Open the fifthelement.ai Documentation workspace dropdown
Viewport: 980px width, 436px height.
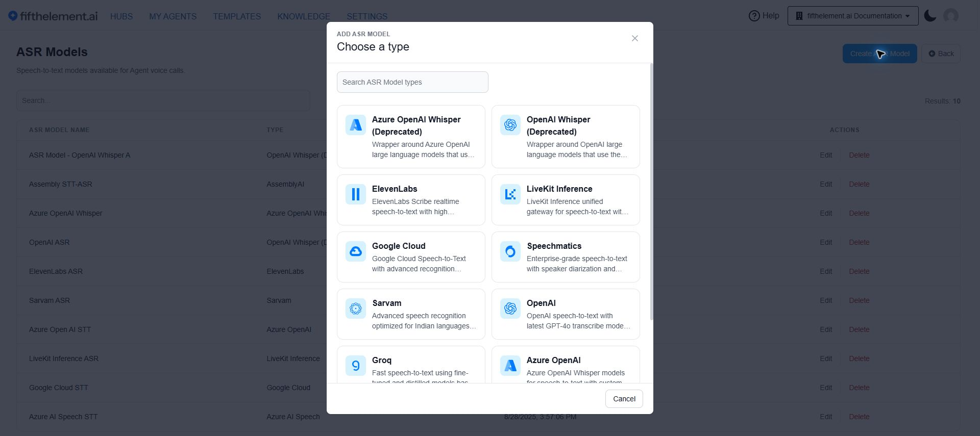pos(853,16)
